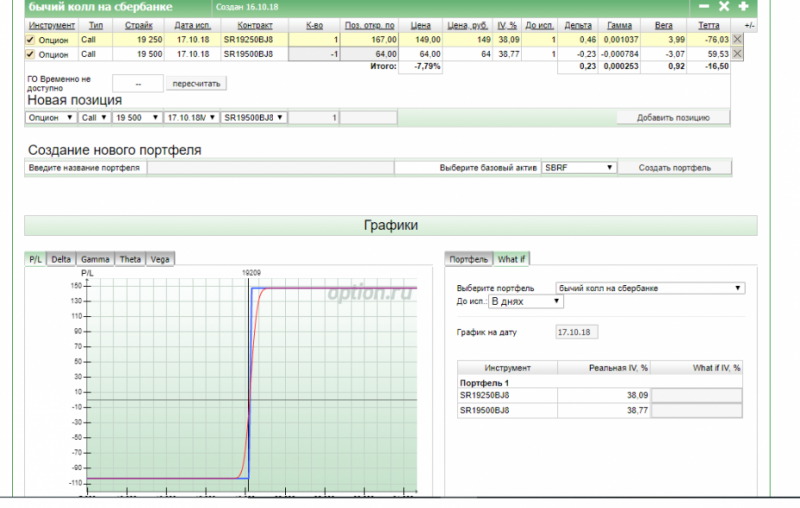This screenshot has width=800, height=508.
Task: Open the SBRF base asset dropdown
Action: click(x=579, y=168)
